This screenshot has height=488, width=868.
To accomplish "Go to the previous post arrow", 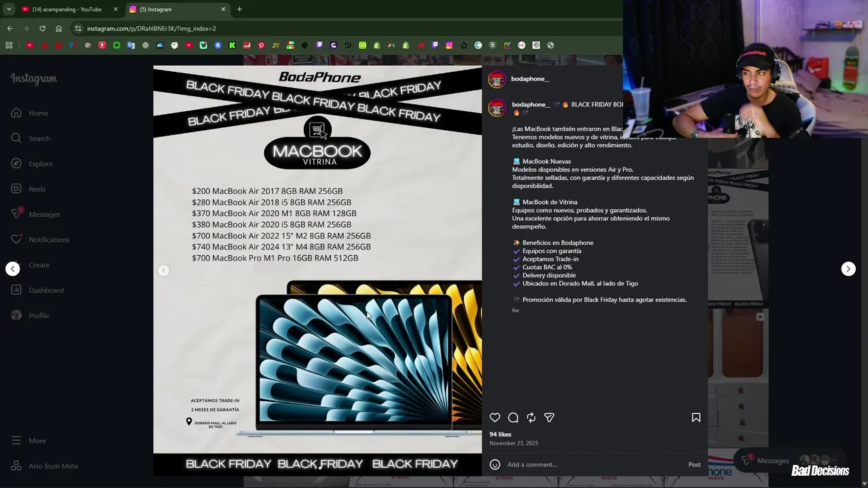I will 13,269.
